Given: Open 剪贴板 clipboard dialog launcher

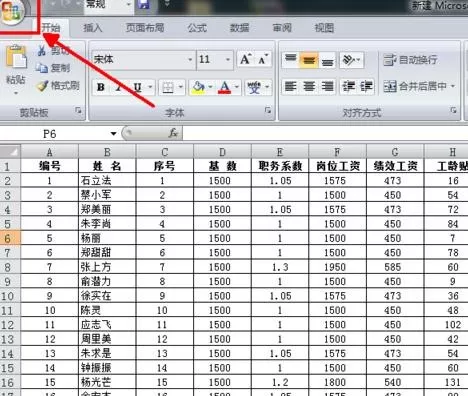Looking at the screenshot, I should [78, 110].
